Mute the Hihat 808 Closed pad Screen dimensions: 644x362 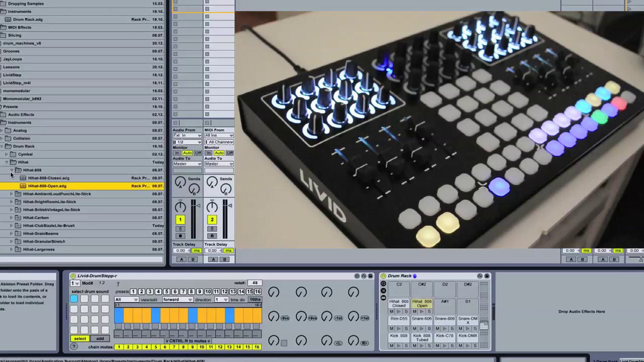(391, 312)
